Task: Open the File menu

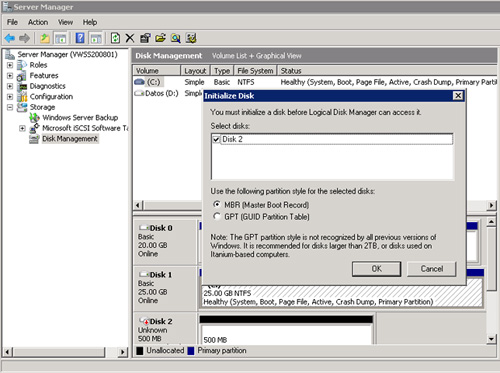Action: click(x=12, y=22)
